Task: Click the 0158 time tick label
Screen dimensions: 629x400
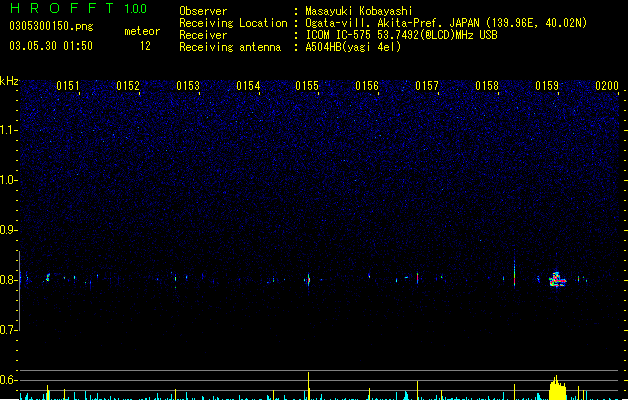Action: click(x=487, y=86)
